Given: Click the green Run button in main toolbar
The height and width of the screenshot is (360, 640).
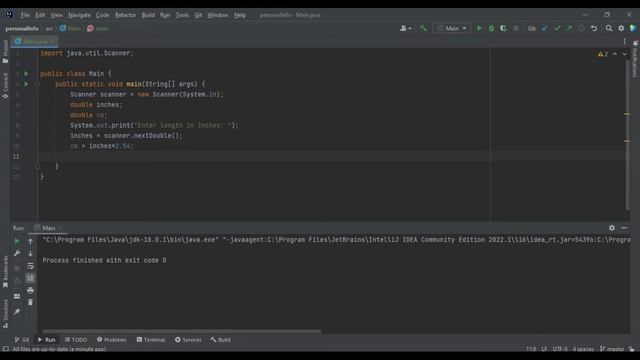Looking at the screenshot, I should 479,28.
